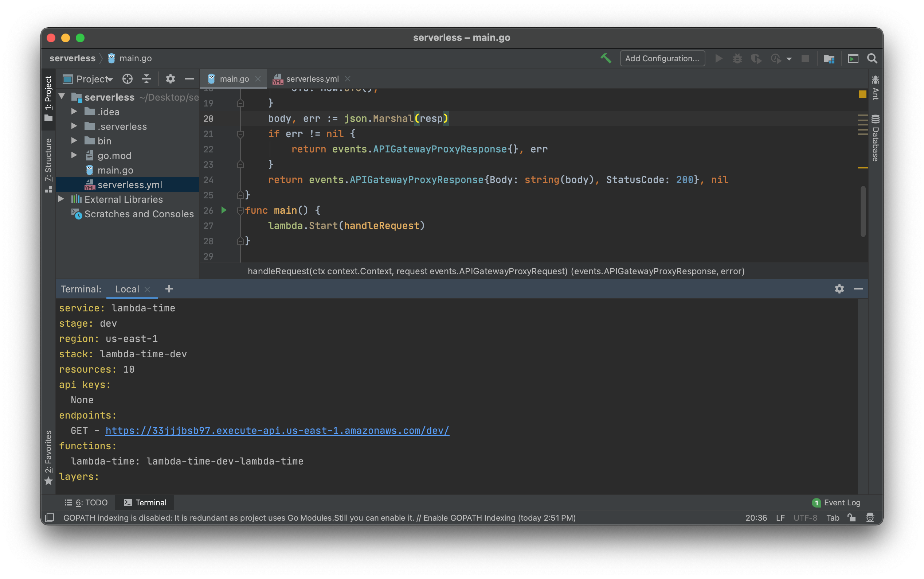The height and width of the screenshot is (579, 924).
Task: Expand the go.mod node
Action: click(74, 155)
